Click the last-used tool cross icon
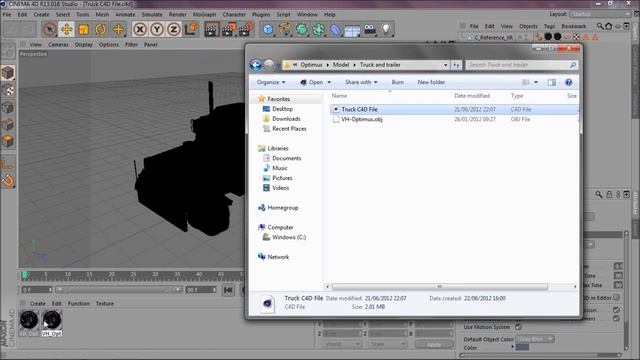 [x=118, y=29]
